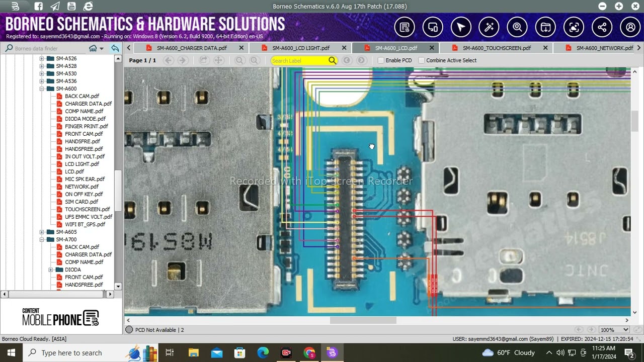This screenshot has width=644, height=362.
Task: Select the pointer cursor tool icon
Action: pos(461,27)
